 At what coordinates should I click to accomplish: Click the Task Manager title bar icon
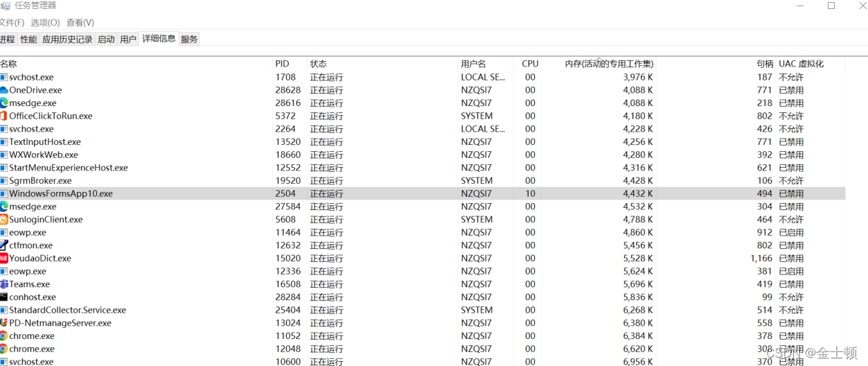point(6,6)
